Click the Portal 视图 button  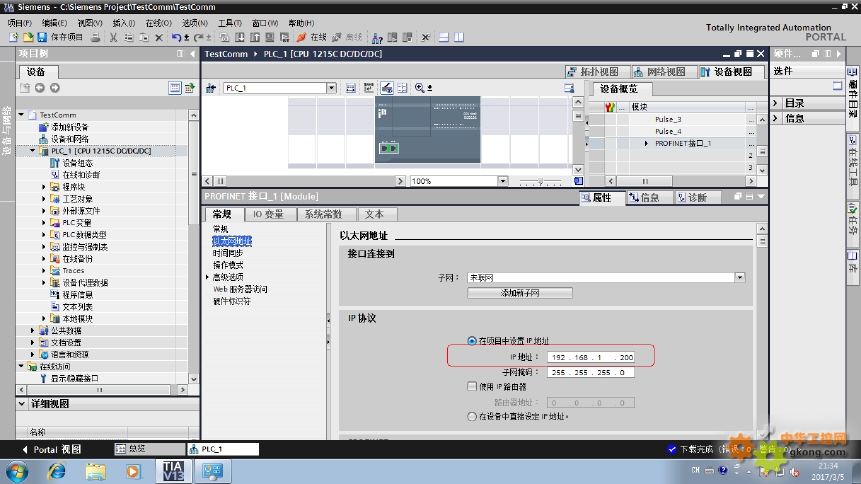51,449
